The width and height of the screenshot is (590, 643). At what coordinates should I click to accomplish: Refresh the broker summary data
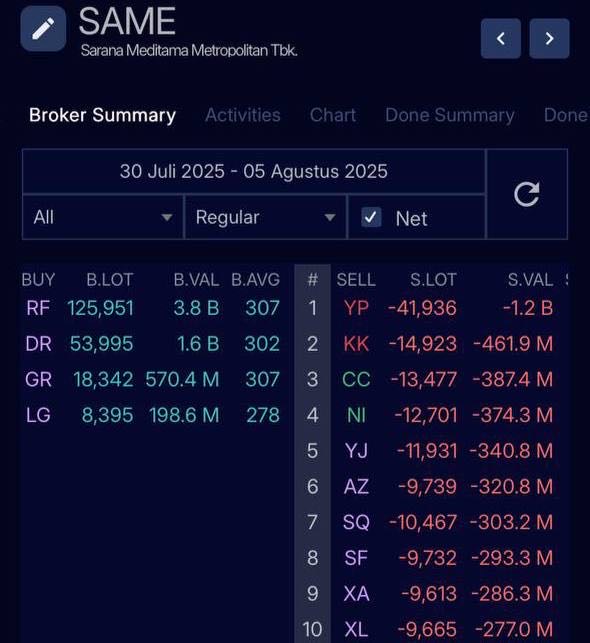[x=527, y=194]
